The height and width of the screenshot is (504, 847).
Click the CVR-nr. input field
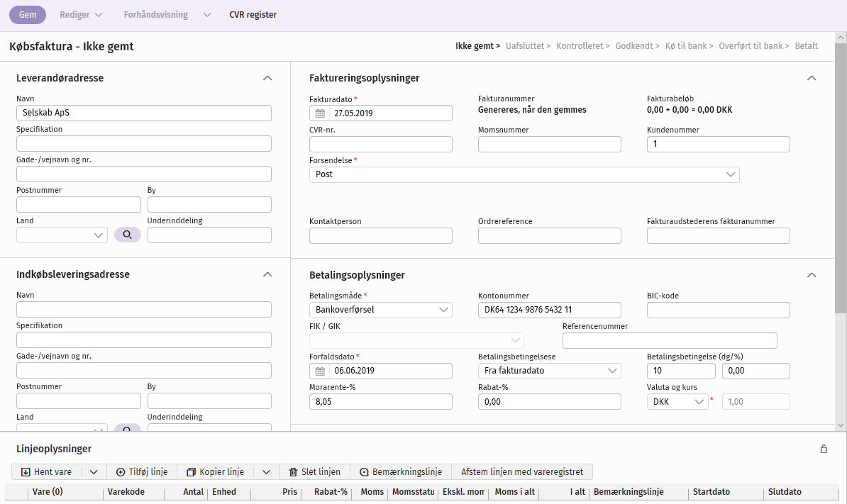coord(381,144)
